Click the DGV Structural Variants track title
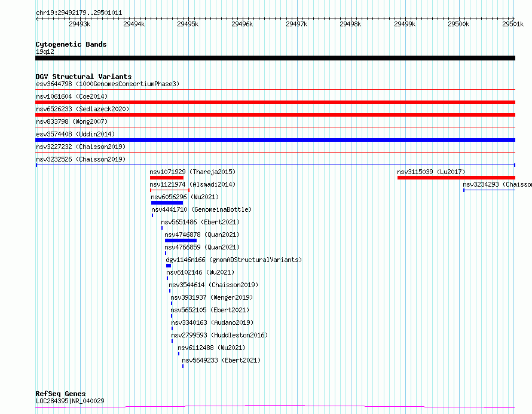The width and height of the screenshot is (532, 414). pos(84,77)
